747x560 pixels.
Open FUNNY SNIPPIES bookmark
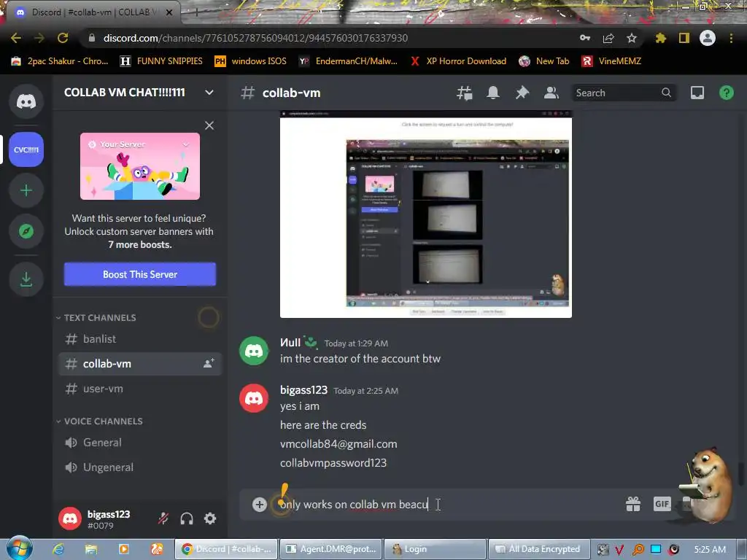[161, 61]
